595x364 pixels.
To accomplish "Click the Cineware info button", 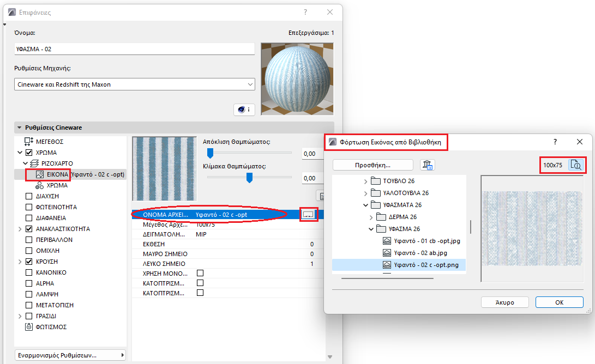I will [x=244, y=110].
